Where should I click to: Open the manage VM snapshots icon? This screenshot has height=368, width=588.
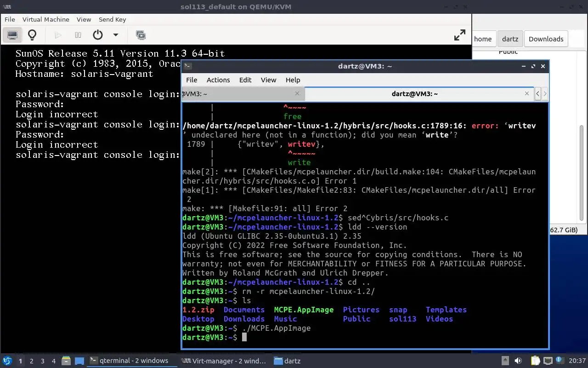pos(141,35)
